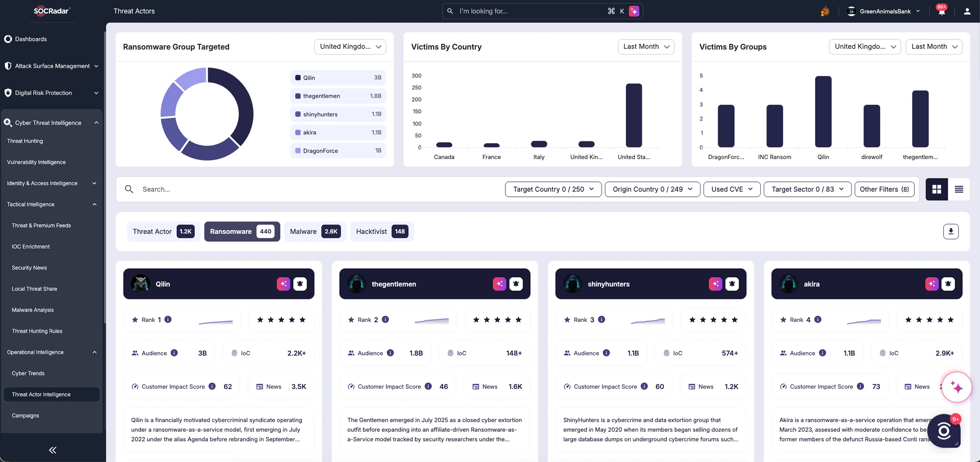Open Last Month dropdown in Victims By Country
Viewport: 980px width, 462px height.
tap(646, 47)
